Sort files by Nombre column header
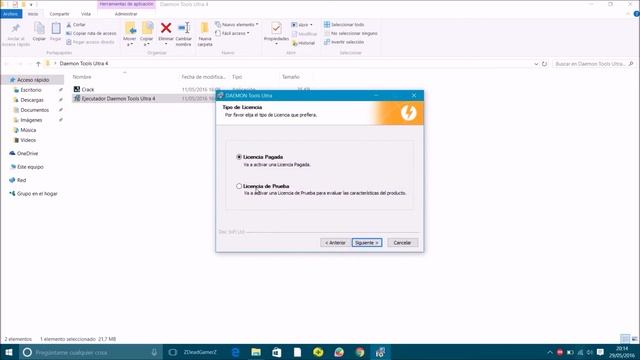Viewport: 640px width, 360px height. coord(82,77)
